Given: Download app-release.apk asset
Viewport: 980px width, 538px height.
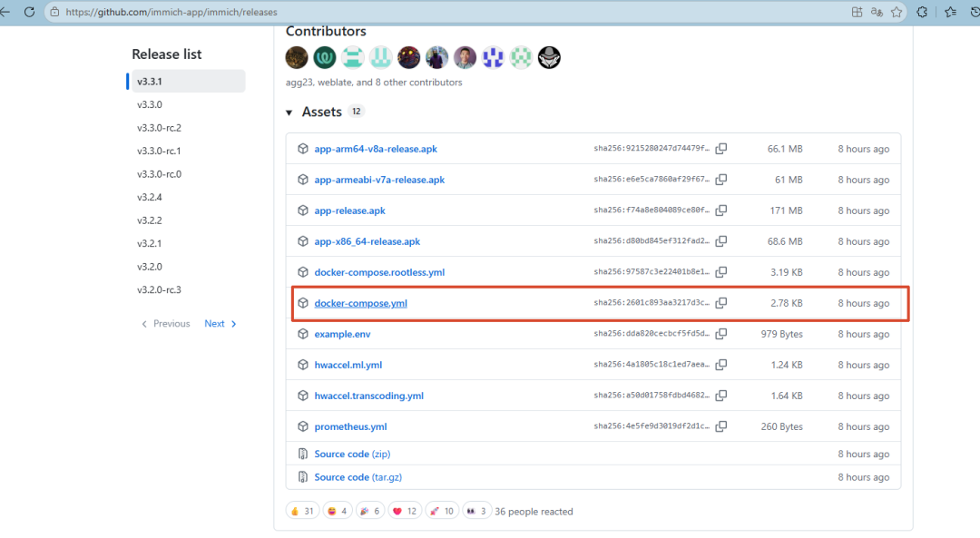Looking at the screenshot, I should 350,210.
